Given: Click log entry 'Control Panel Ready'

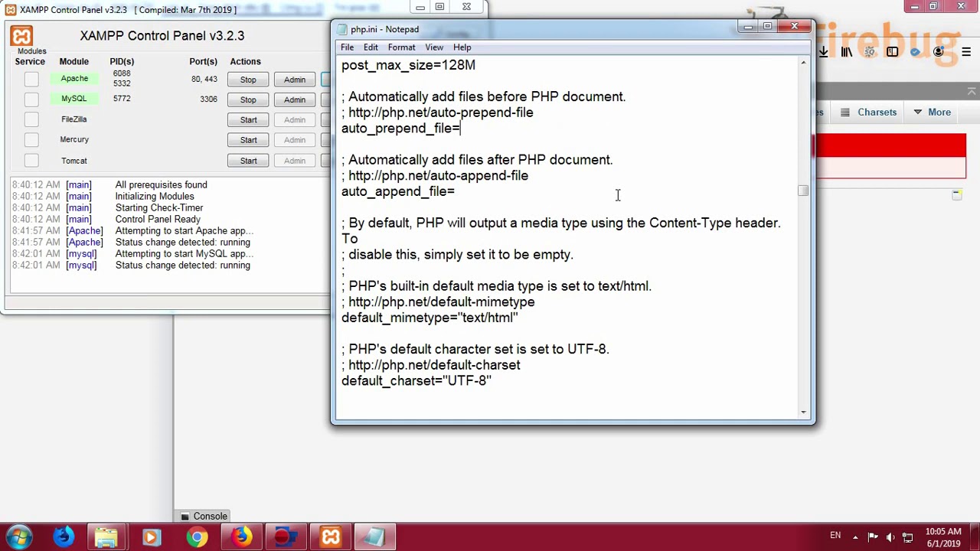Looking at the screenshot, I should (x=158, y=220).
